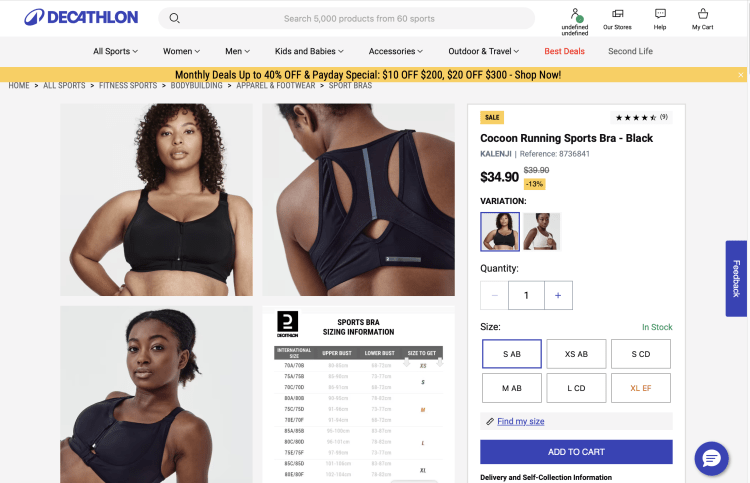Viewport: 750px width, 483px height.
Task: Select the white bra colour variation
Action: click(x=541, y=231)
